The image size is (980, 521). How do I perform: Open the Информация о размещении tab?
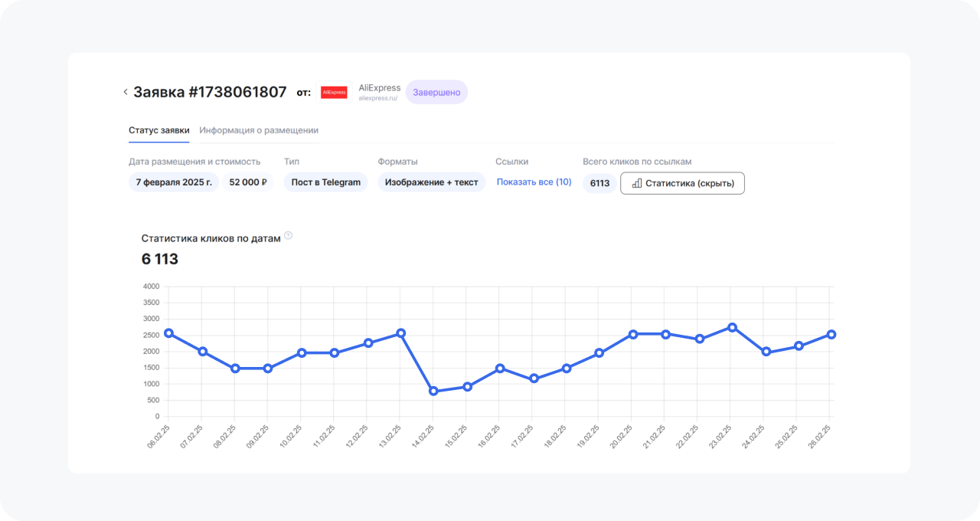tap(259, 130)
